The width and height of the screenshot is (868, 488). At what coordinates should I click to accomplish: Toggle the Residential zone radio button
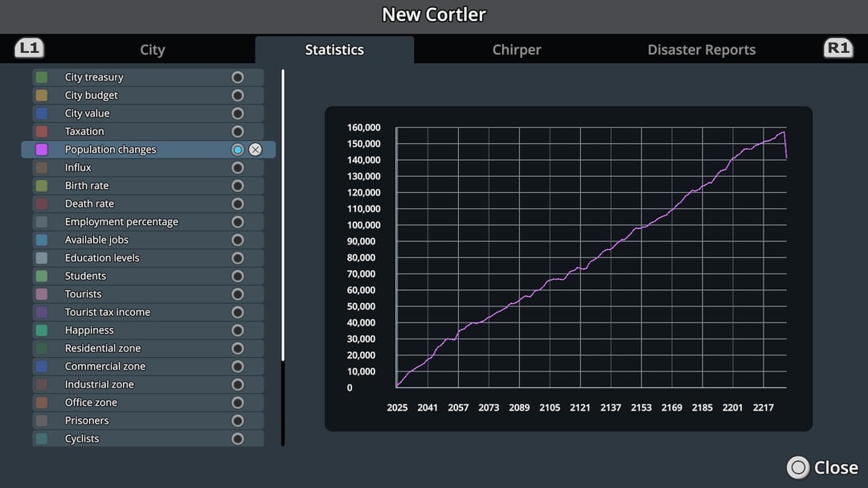pyautogui.click(x=237, y=348)
